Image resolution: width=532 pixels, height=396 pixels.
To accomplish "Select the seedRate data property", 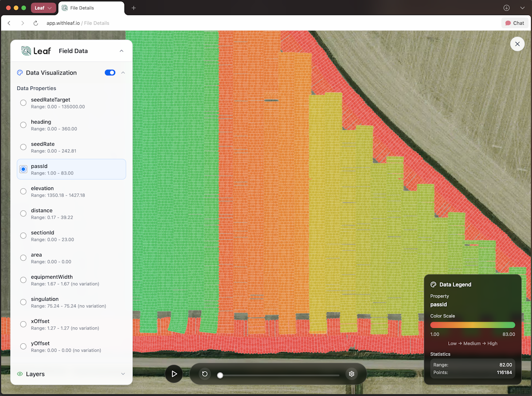I will [23, 147].
